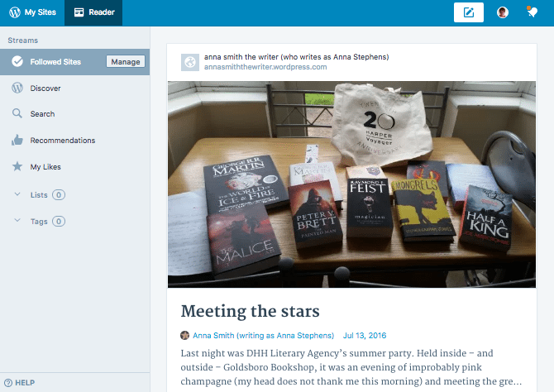This screenshot has height=392, width=554.
Task: Click the magnifying glass Search icon
Action: pos(17,113)
